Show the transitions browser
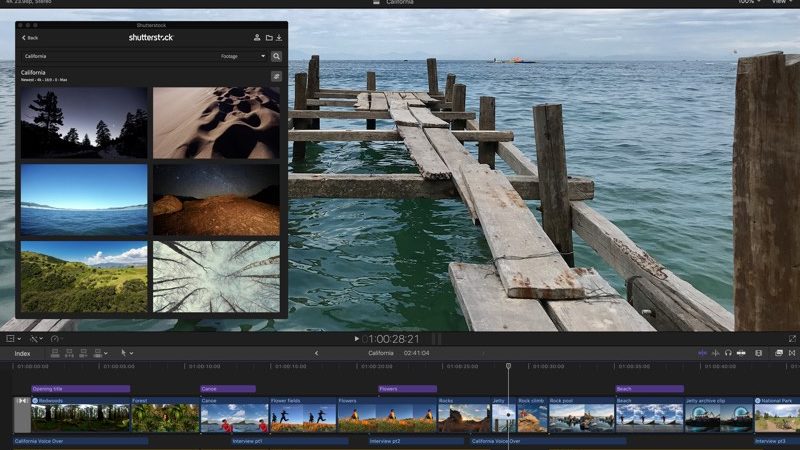The image size is (800, 450). point(792,353)
